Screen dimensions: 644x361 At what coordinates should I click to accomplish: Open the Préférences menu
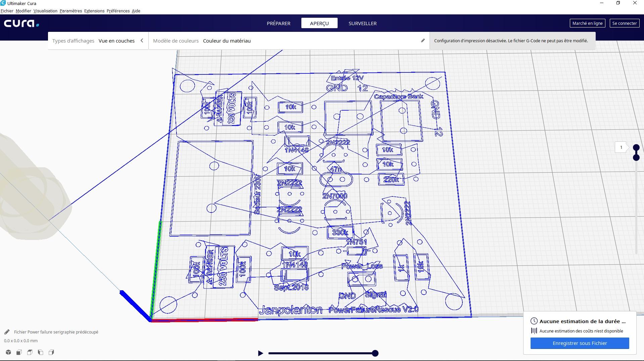point(118,11)
